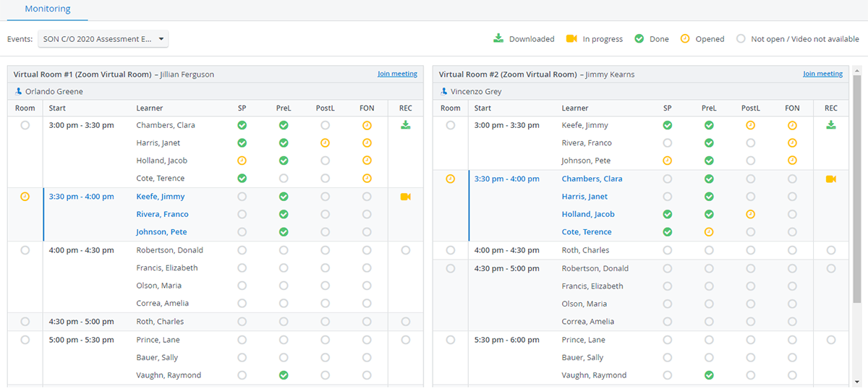Click the scrollbar down arrow

click(857, 380)
